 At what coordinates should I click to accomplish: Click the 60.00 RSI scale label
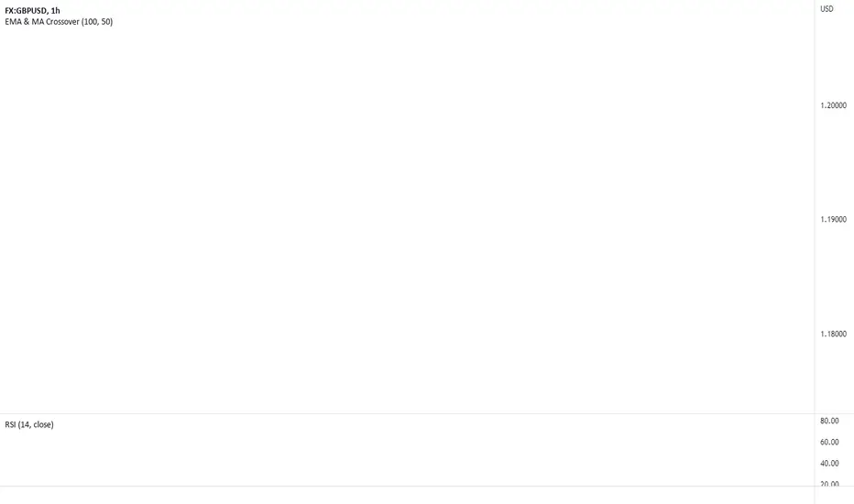click(x=829, y=442)
